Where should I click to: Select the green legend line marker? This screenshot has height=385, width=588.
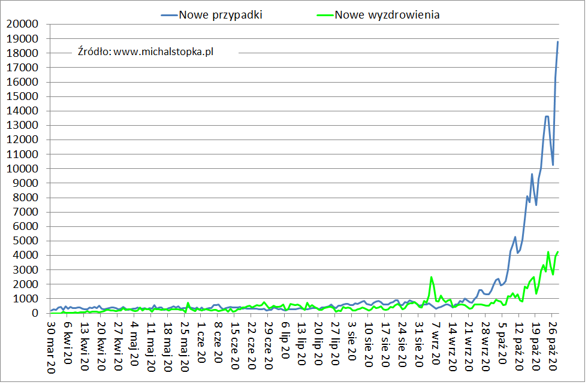[324, 15]
